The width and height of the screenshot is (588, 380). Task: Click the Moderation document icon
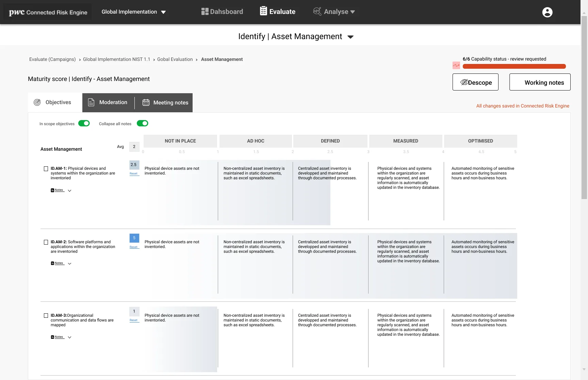pyautogui.click(x=91, y=102)
